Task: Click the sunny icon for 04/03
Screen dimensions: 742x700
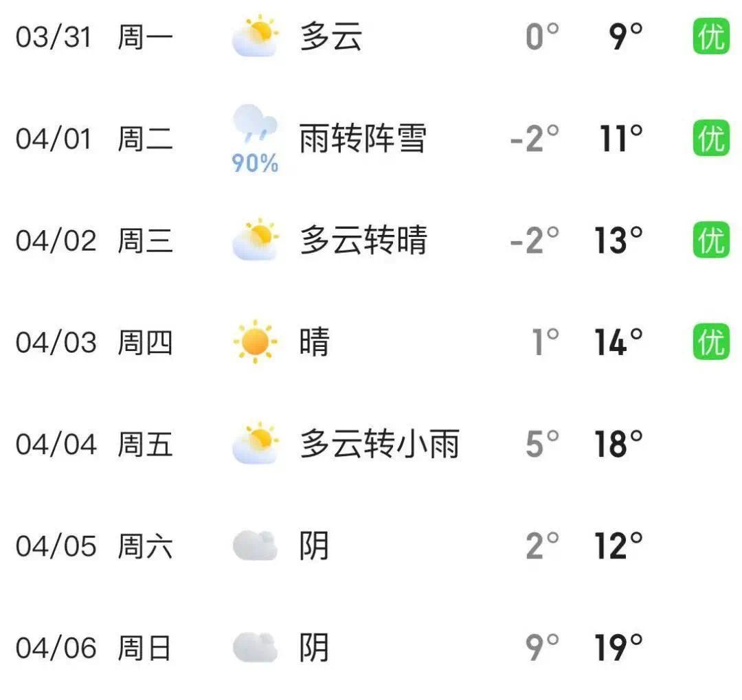Action: click(255, 341)
